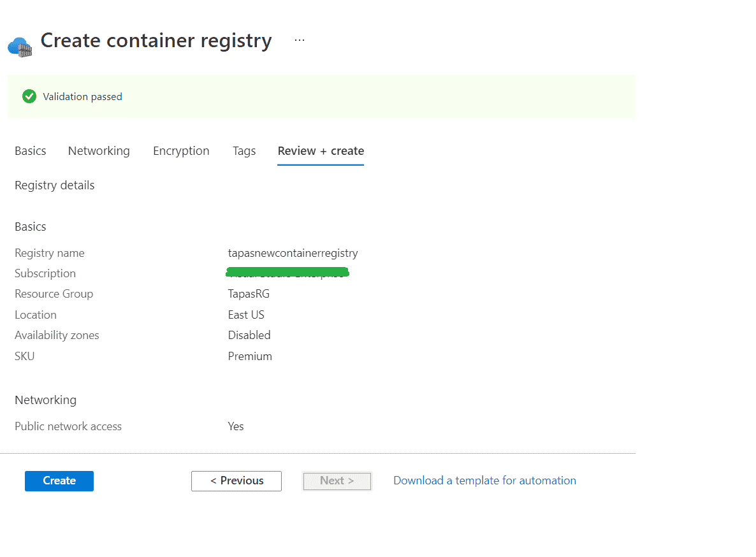The height and width of the screenshot is (557, 756).
Task: Switch to the Basics tab
Action: click(30, 150)
